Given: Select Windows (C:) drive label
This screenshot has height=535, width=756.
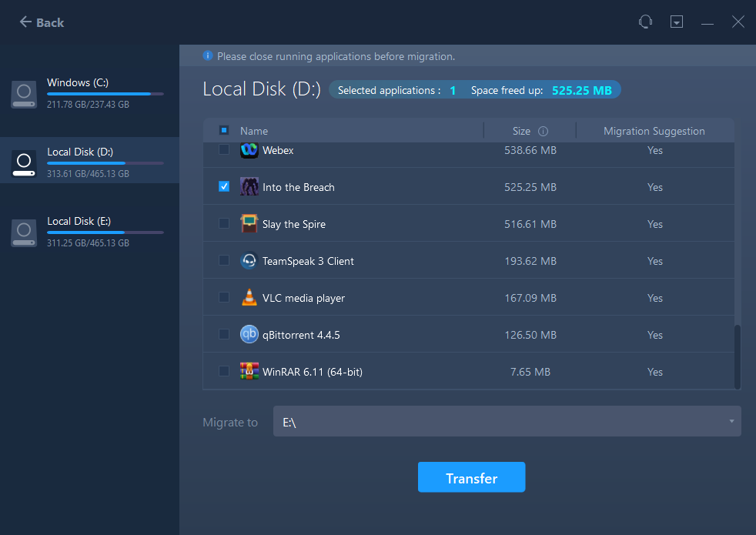Looking at the screenshot, I should tap(78, 82).
